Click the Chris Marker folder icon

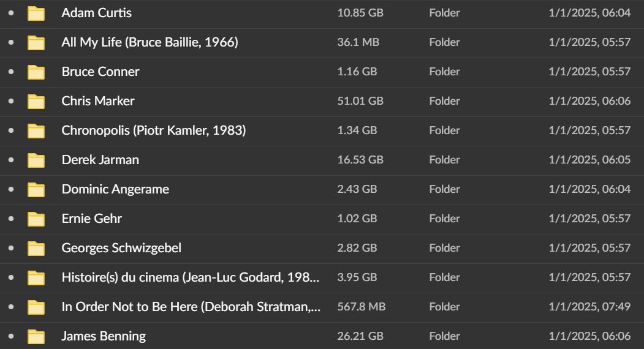[37, 101]
